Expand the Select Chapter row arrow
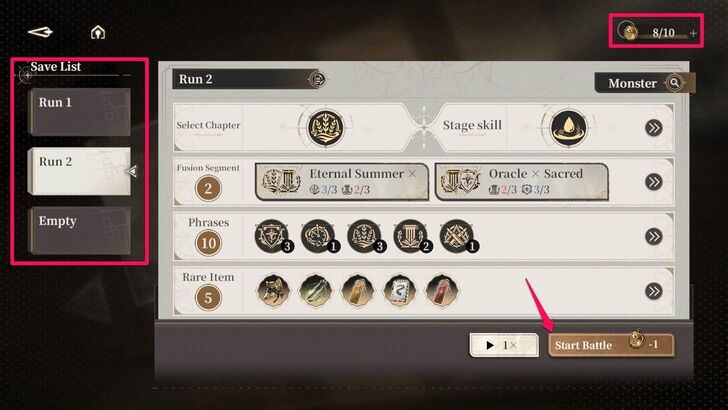This screenshot has height=410, width=728. pyautogui.click(x=653, y=128)
